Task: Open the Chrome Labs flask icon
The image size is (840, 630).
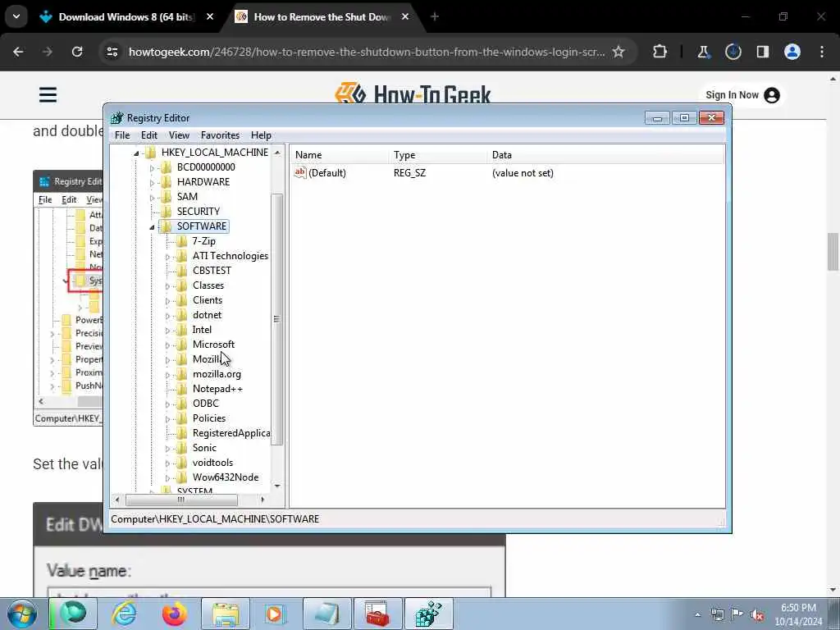Action: (x=703, y=52)
